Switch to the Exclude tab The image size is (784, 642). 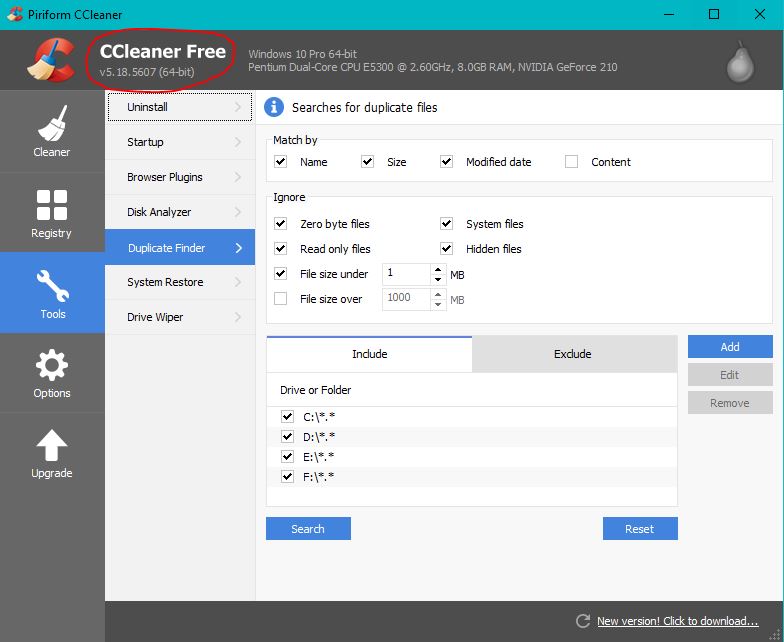tap(574, 354)
